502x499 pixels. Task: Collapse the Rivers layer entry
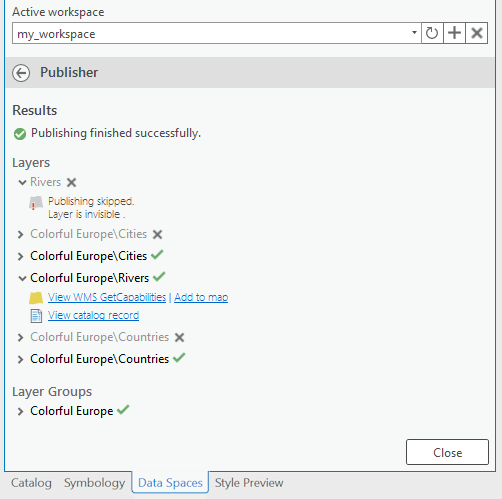(x=22, y=182)
